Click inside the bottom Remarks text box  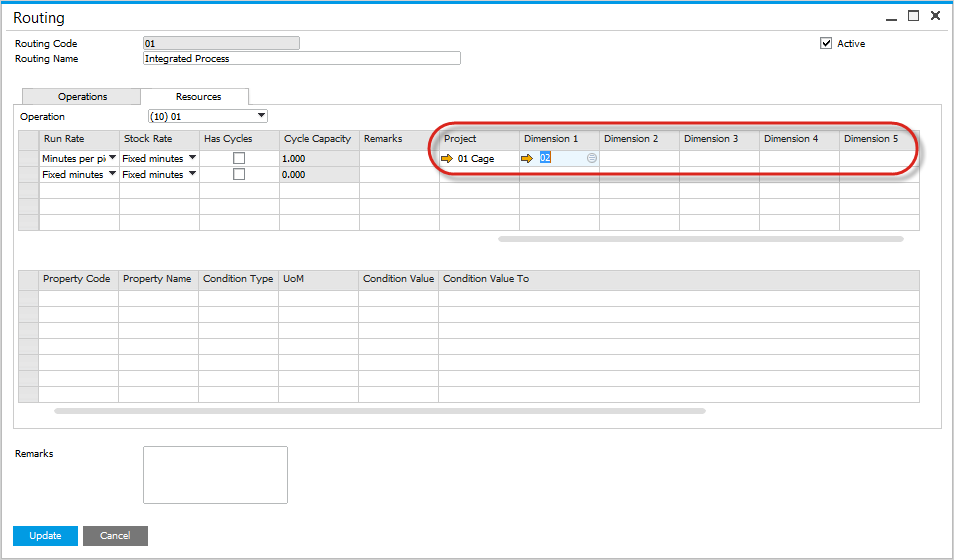tap(215, 474)
